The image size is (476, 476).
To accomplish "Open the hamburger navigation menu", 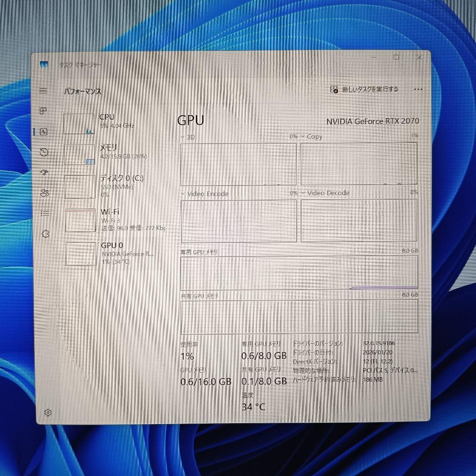I will (43, 91).
